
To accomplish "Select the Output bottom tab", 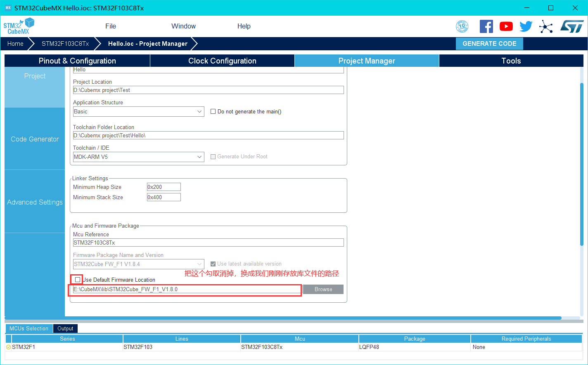I will pos(65,329).
